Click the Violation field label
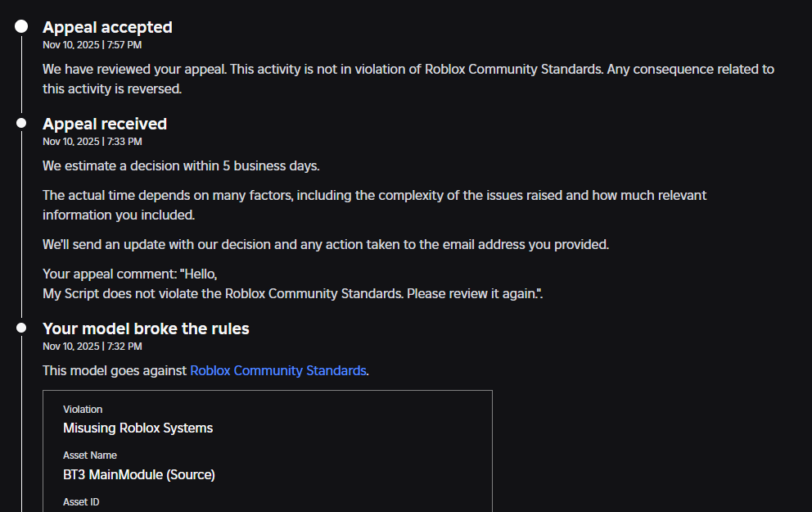This screenshot has width=812, height=512. (x=83, y=410)
